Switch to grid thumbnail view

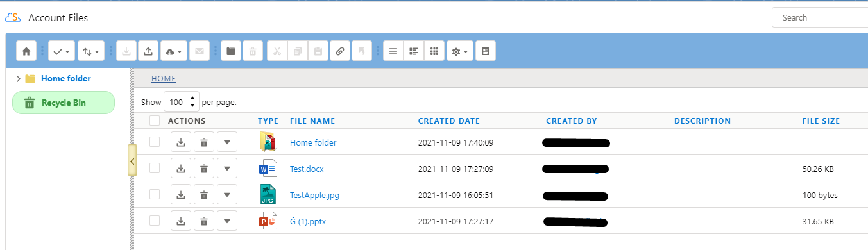434,51
